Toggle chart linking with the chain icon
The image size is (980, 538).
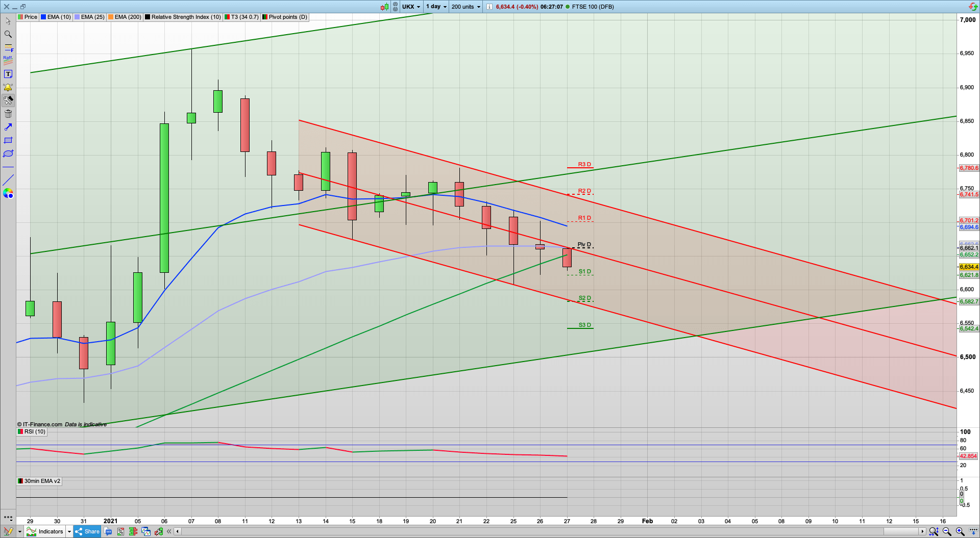pos(395,7)
